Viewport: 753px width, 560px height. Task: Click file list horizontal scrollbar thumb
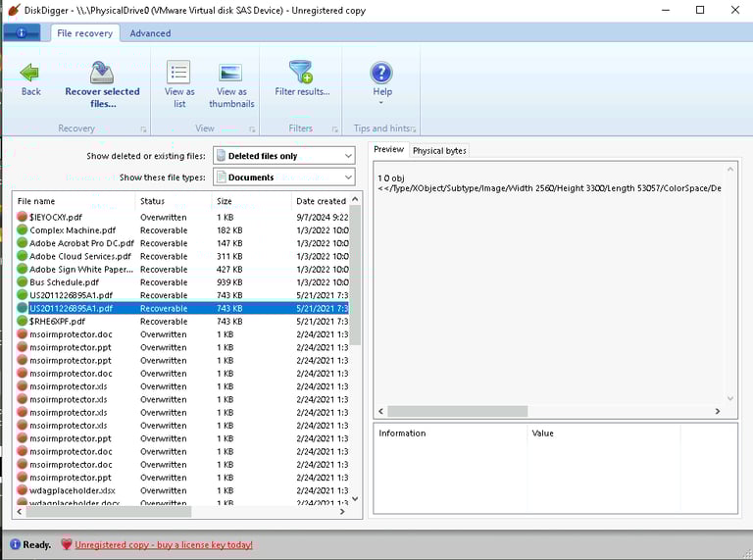click(109, 512)
